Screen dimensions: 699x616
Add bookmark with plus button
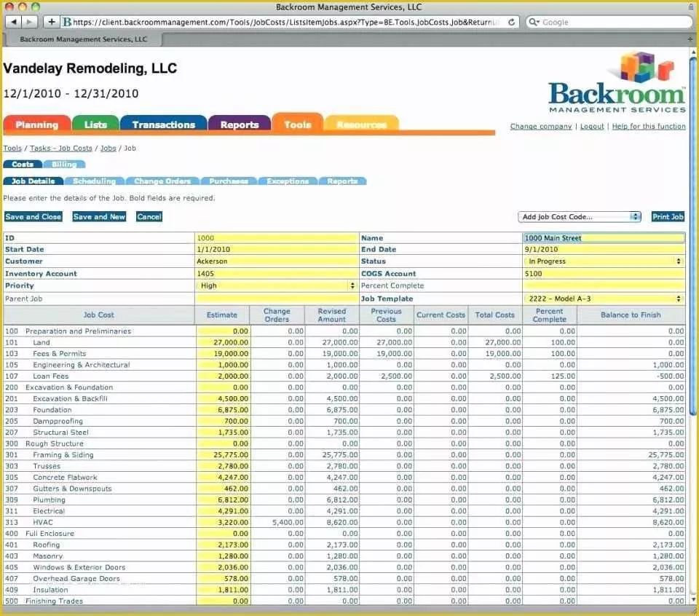pyautogui.click(x=52, y=22)
